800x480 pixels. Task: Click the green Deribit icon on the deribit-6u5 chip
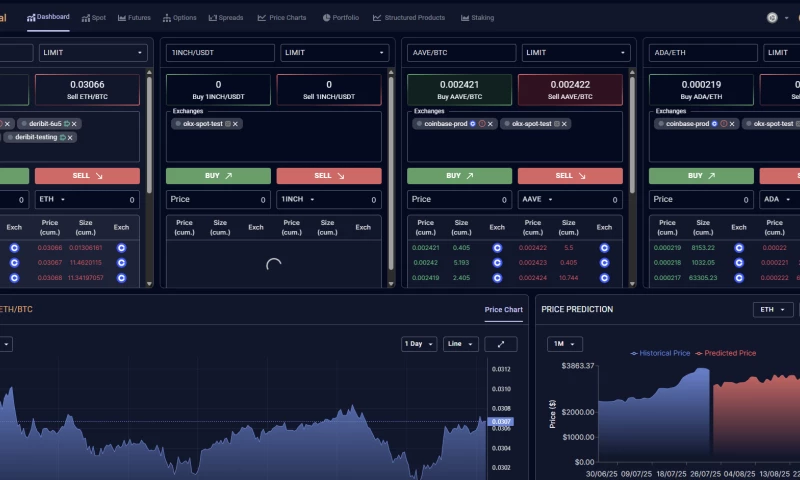tap(66, 124)
